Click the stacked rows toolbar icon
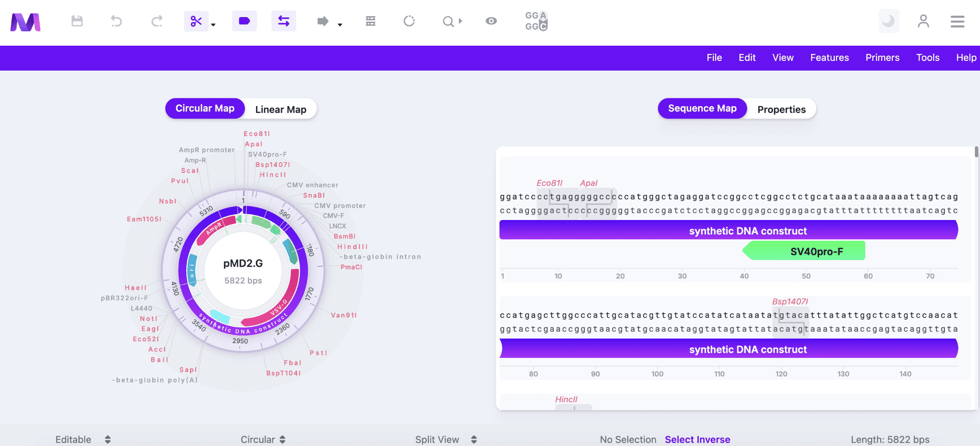980x446 pixels. click(x=370, y=21)
